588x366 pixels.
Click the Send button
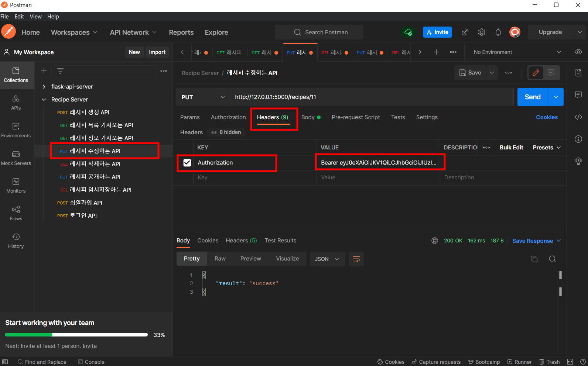533,97
